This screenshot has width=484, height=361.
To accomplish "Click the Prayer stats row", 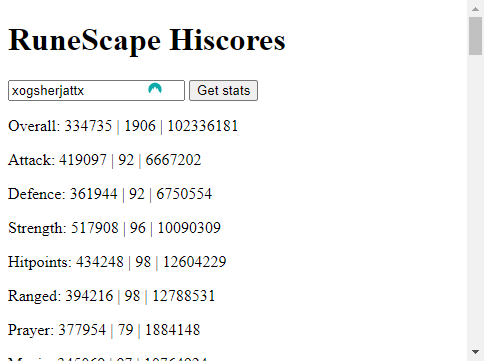I will pyautogui.click(x=104, y=330).
